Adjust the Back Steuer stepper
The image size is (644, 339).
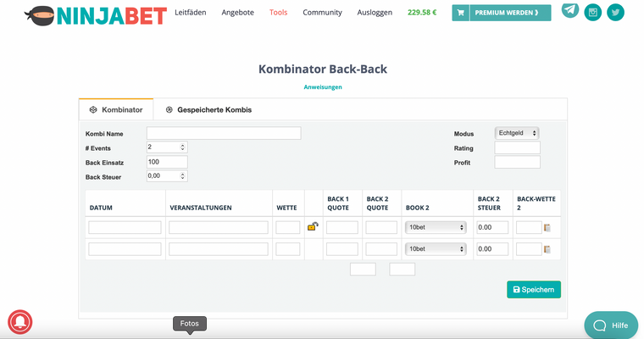point(183,175)
